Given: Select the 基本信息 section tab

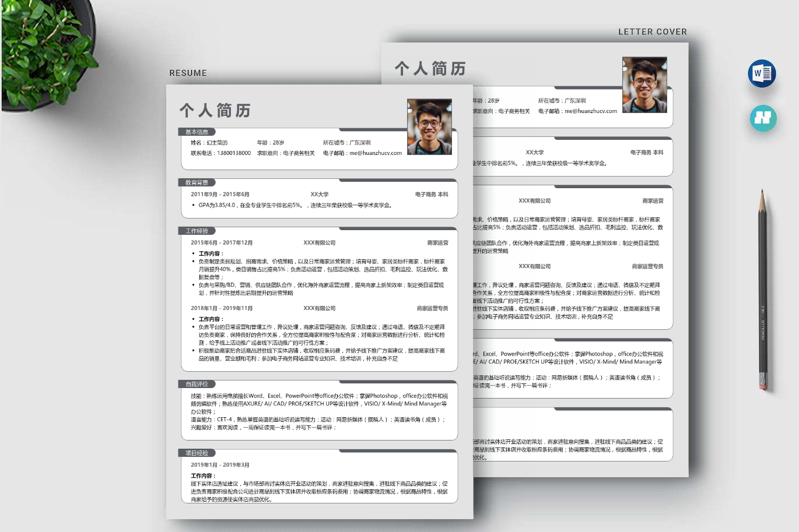Looking at the screenshot, I should 197,132.
